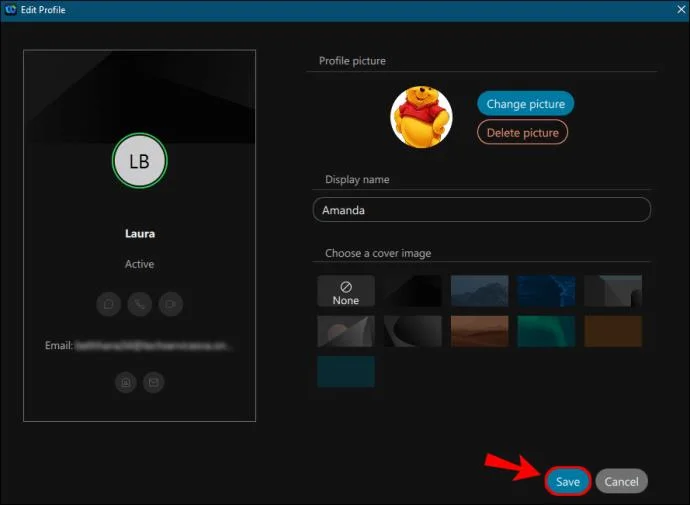690x505 pixels.
Task: Click the Delete picture button
Action: coord(522,132)
